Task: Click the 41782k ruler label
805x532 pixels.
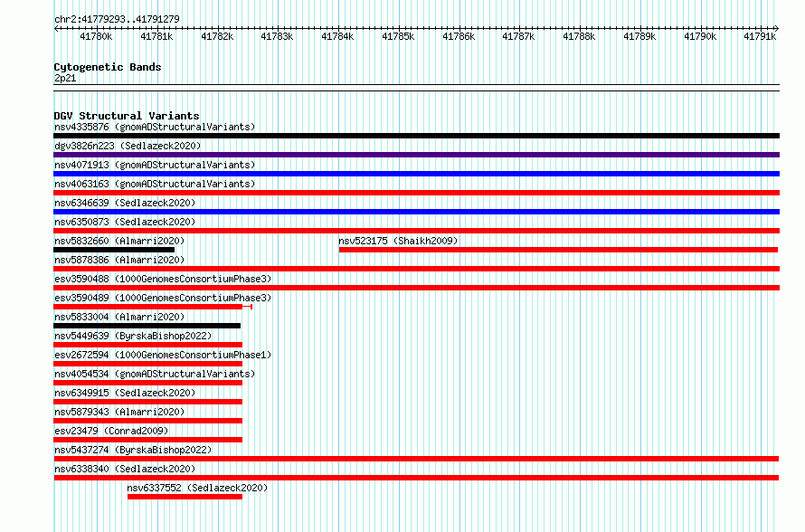Action: click(x=217, y=36)
